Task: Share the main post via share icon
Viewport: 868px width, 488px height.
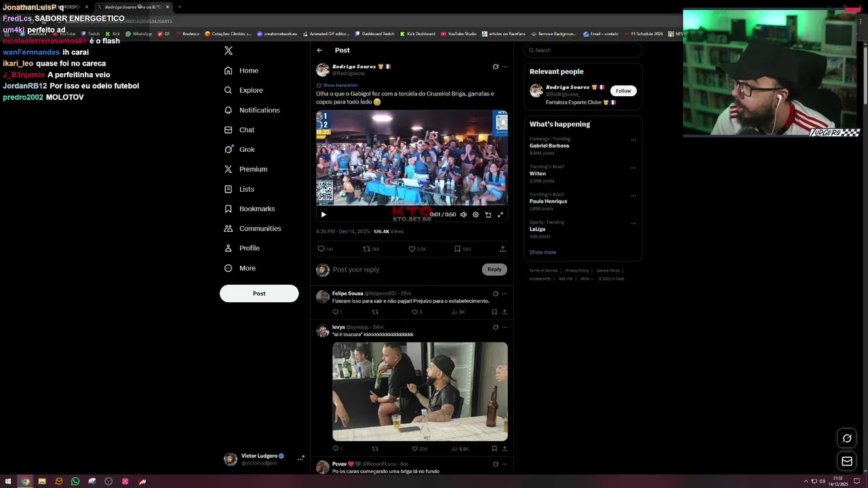Action: [502, 249]
